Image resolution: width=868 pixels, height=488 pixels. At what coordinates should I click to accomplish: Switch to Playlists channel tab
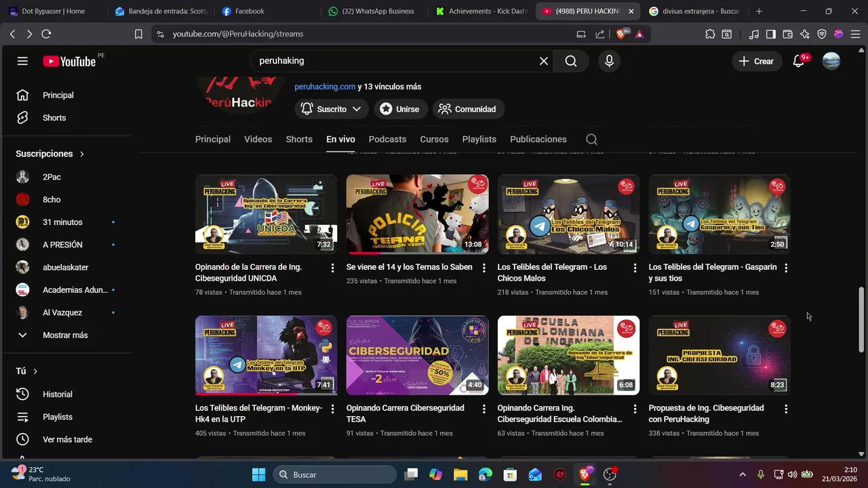[x=479, y=139]
